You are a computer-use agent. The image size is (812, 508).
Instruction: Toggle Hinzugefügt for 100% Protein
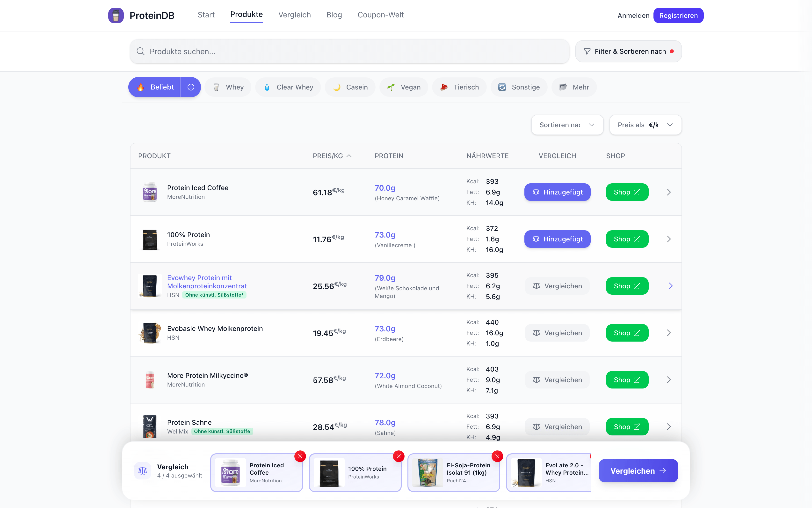[557, 239]
